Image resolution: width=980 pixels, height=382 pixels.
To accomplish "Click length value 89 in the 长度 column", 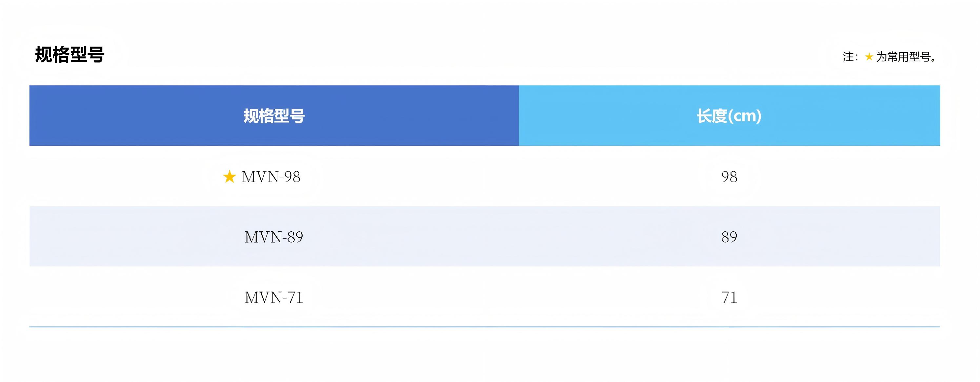I will click(729, 237).
